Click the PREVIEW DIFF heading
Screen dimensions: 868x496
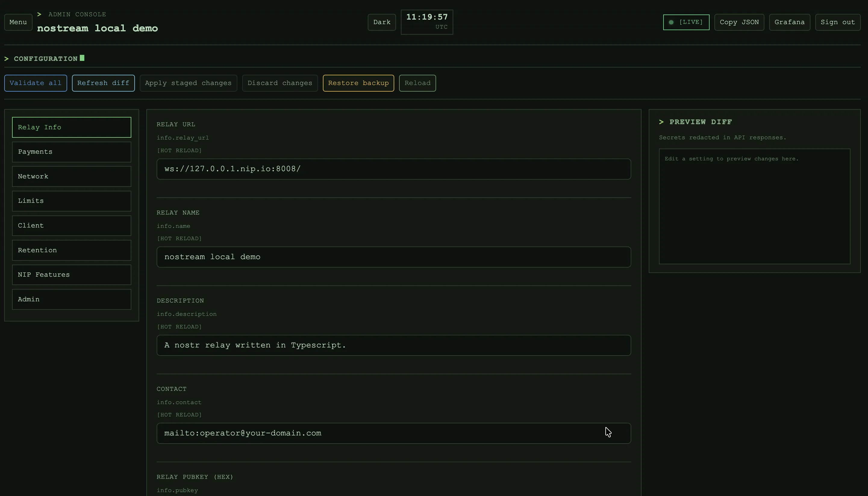click(701, 122)
